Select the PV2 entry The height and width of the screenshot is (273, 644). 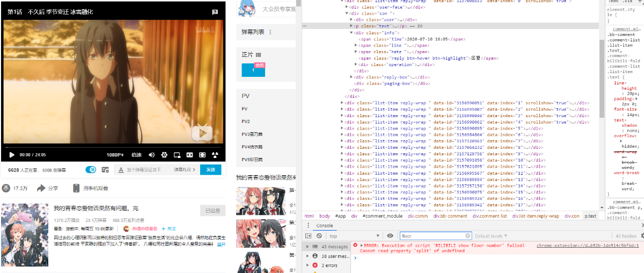coord(246,121)
